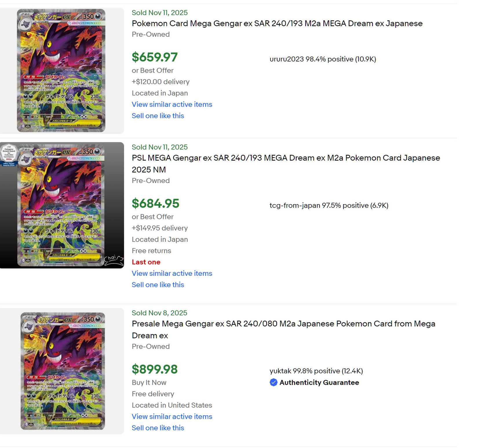Click Sell one like this on the $899.98 listing
478x448 pixels.
(x=158, y=428)
